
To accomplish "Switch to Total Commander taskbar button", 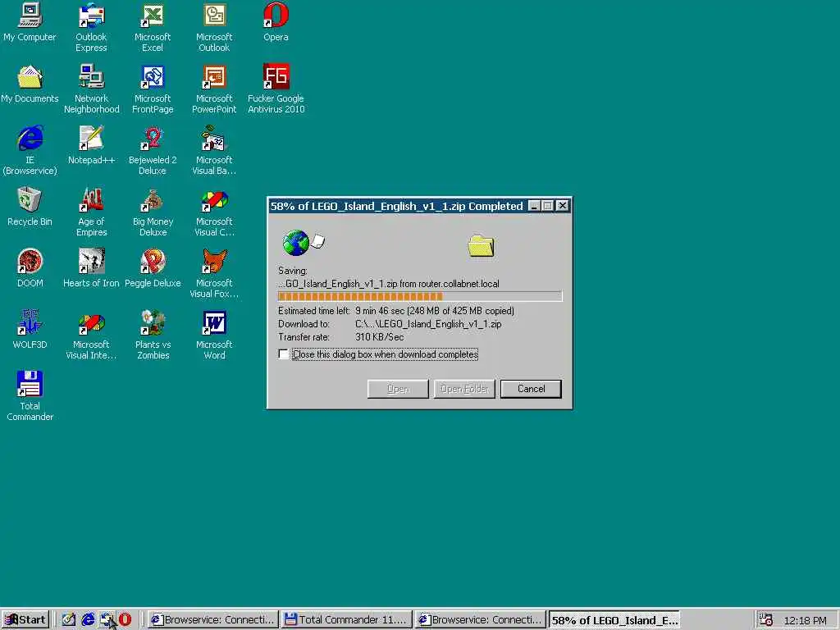I will pyautogui.click(x=347, y=620).
